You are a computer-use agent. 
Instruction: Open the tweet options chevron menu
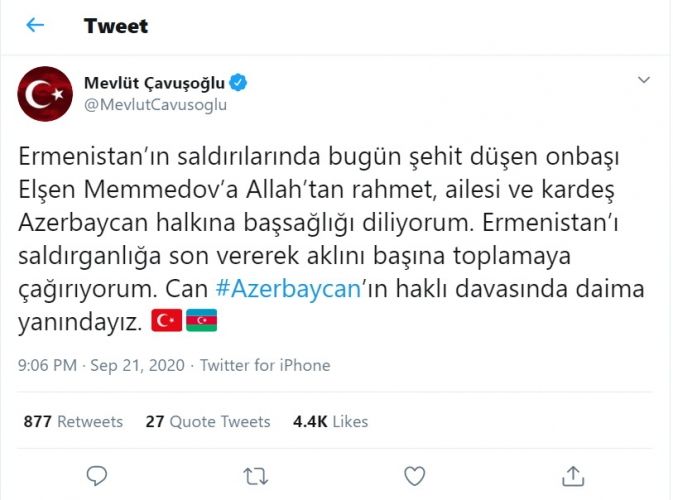click(x=644, y=80)
